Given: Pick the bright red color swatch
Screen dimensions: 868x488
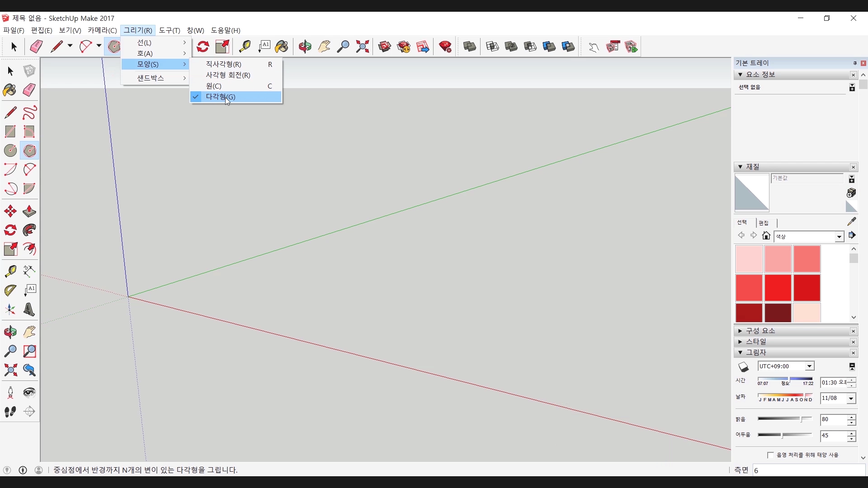Looking at the screenshot, I should point(778,288).
